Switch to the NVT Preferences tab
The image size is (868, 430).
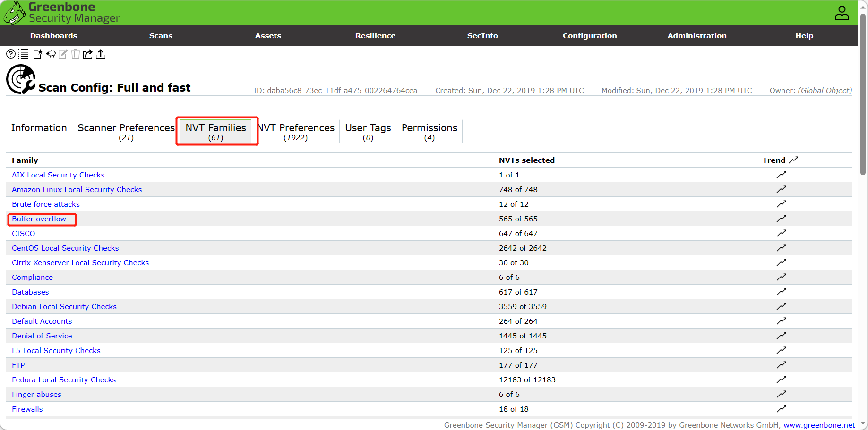296,131
